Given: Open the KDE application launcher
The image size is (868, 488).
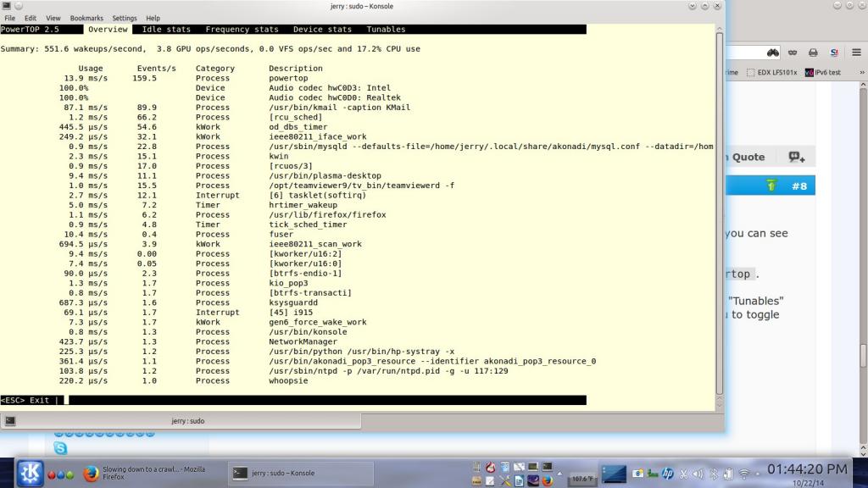Looking at the screenshot, I should 31,472.
